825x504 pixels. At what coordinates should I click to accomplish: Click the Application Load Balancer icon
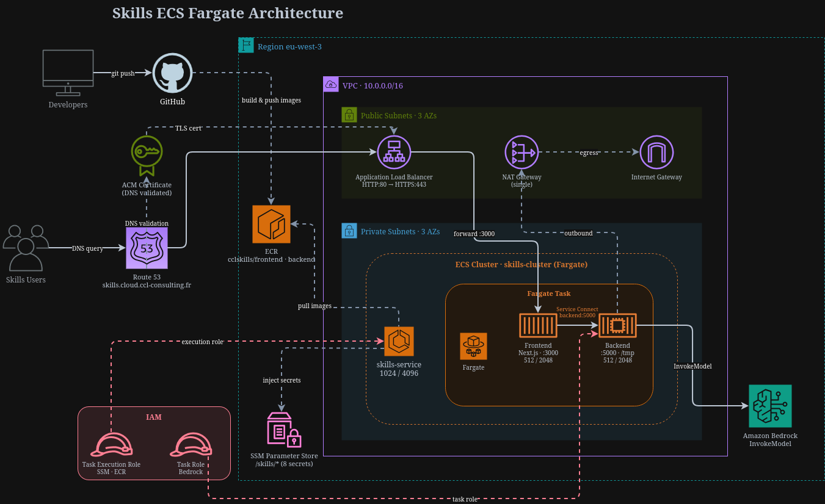click(x=394, y=153)
